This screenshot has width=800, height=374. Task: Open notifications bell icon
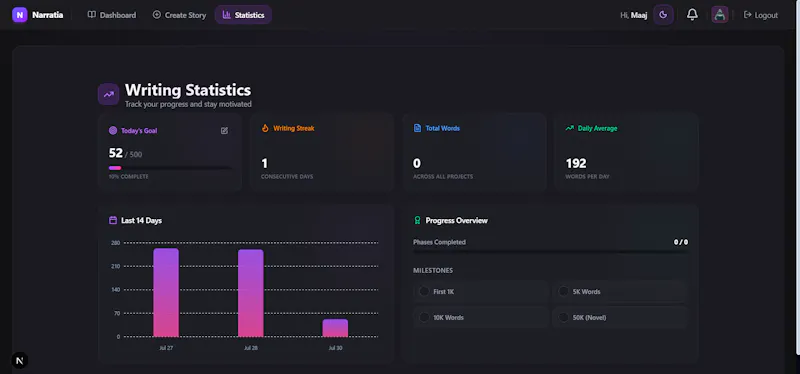pos(692,15)
